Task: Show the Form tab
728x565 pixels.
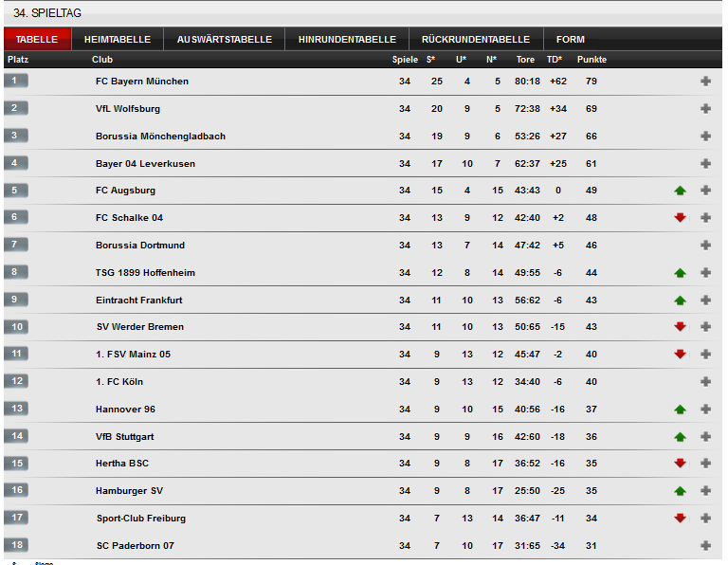Action: click(571, 40)
